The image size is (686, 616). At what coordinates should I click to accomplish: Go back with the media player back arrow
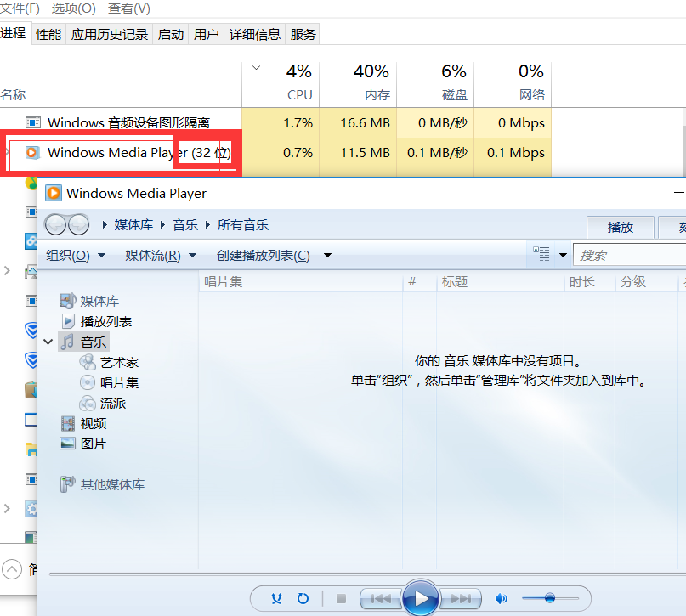click(x=55, y=224)
